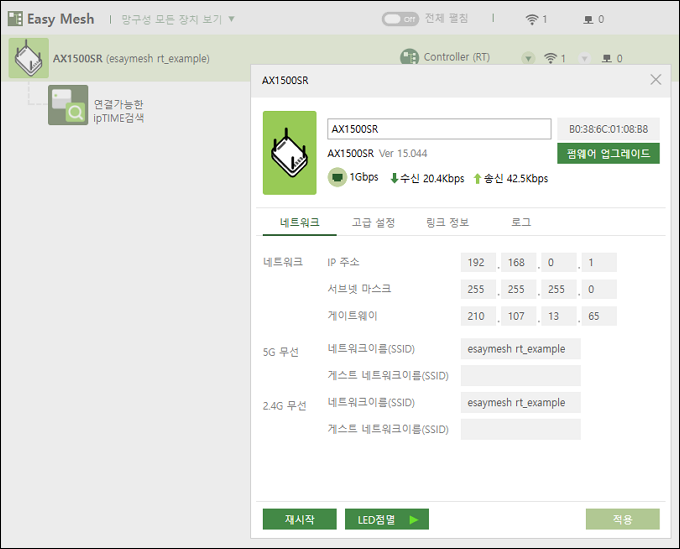The height and width of the screenshot is (549, 680).
Task: Click the 5G guest SSID field
Action: 521,376
